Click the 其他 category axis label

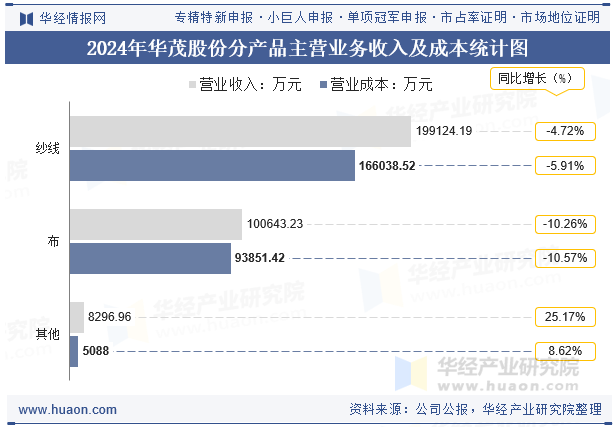(x=47, y=334)
